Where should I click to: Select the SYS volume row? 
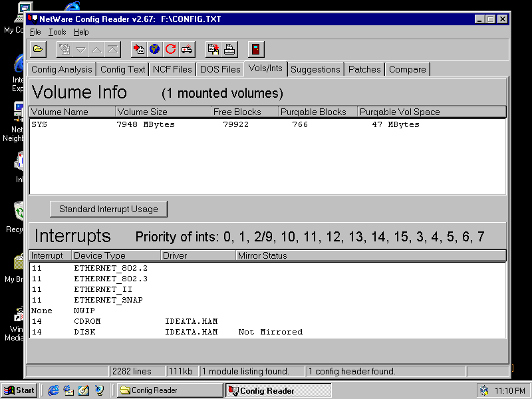tap(268, 124)
